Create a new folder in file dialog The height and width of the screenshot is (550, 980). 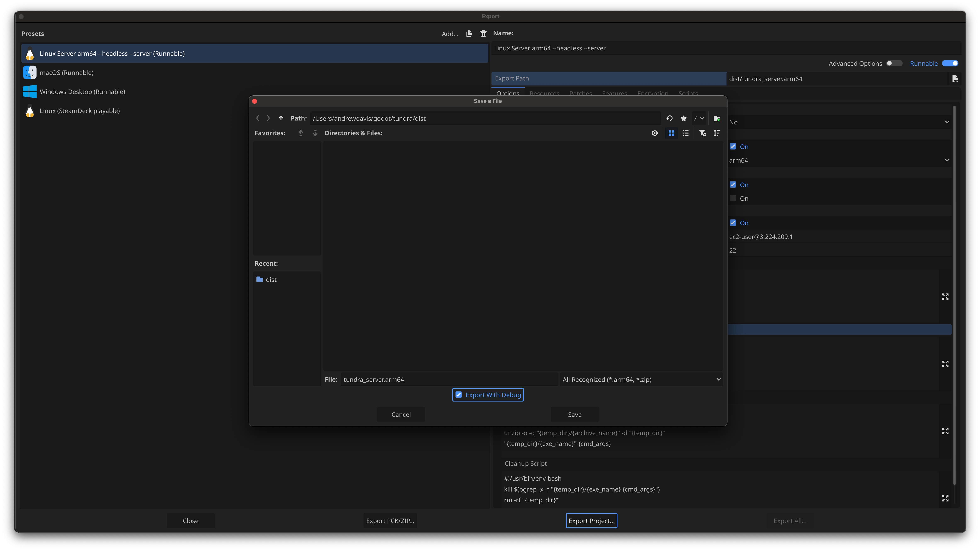click(717, 118)
